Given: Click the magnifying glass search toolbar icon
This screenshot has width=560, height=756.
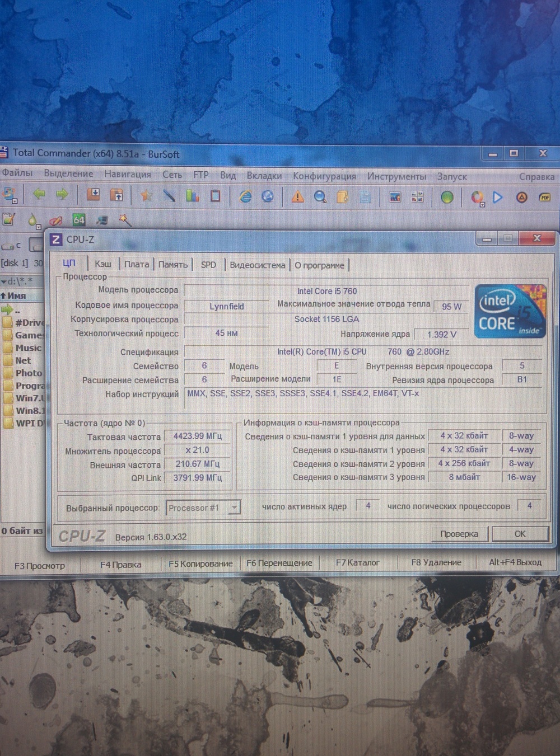Looking at the screenshot, I should point(320,197).
